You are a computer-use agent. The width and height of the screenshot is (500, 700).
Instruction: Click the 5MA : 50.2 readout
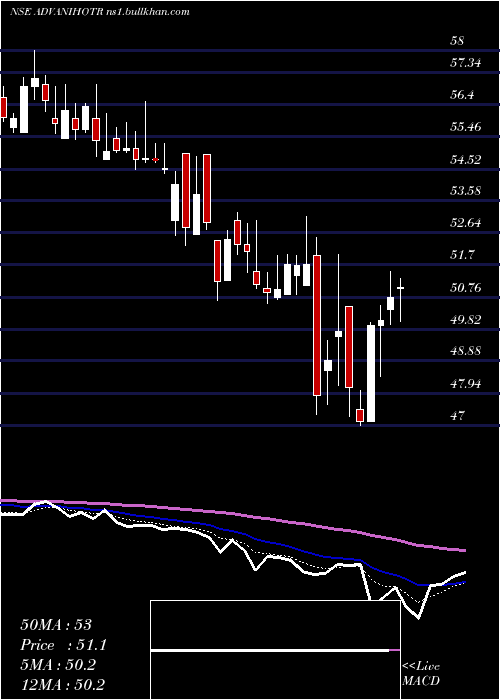58,665
